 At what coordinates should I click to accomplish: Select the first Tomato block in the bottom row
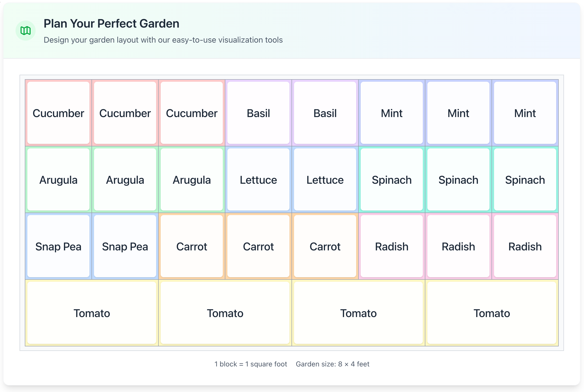tap(91, 313)
